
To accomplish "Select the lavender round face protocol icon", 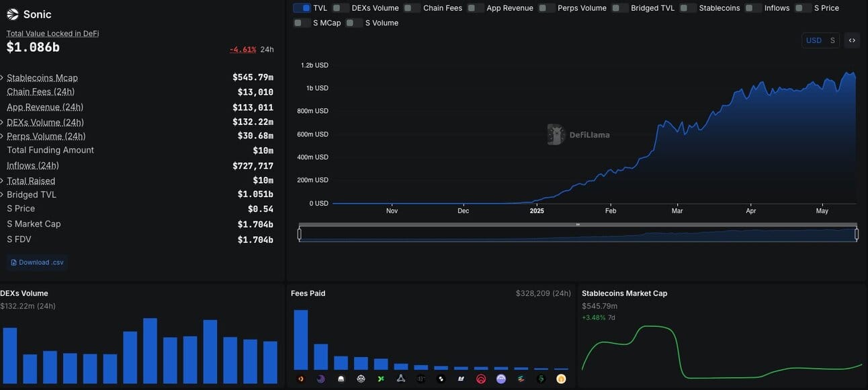I will [x=501, y=379].
